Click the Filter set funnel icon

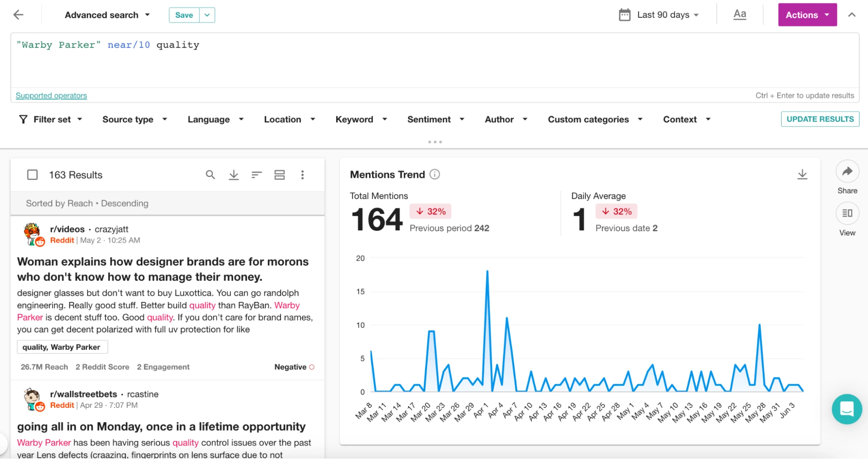(x=23, y=119)
